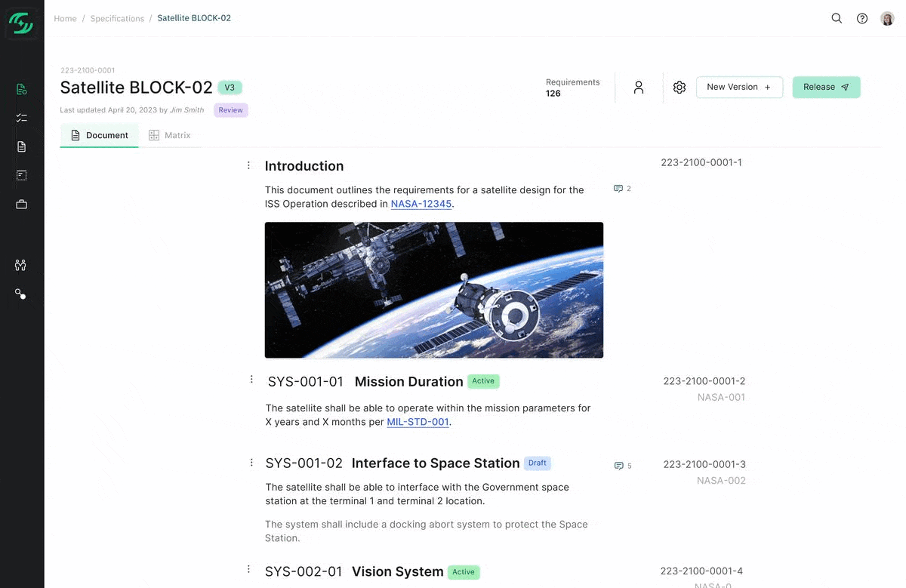The width and height of the screenshot is (906, 588).
Task: Click the V3 version badge
Action: [230, 88]
